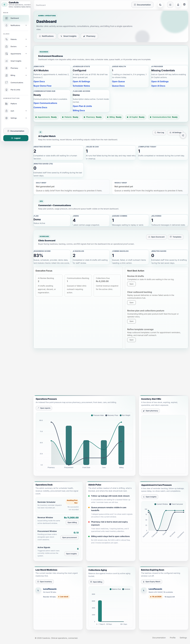Screen dimensions: 190x644
Task: Select Communications in the sidebar menu
Action: 16,82
